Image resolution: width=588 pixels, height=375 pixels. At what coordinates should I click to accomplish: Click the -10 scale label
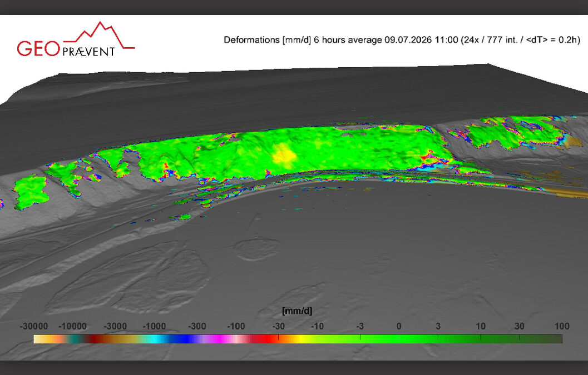[317, 326]
